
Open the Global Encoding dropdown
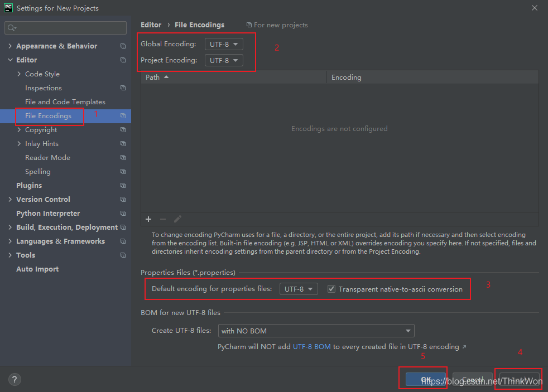tap(224, 45)
